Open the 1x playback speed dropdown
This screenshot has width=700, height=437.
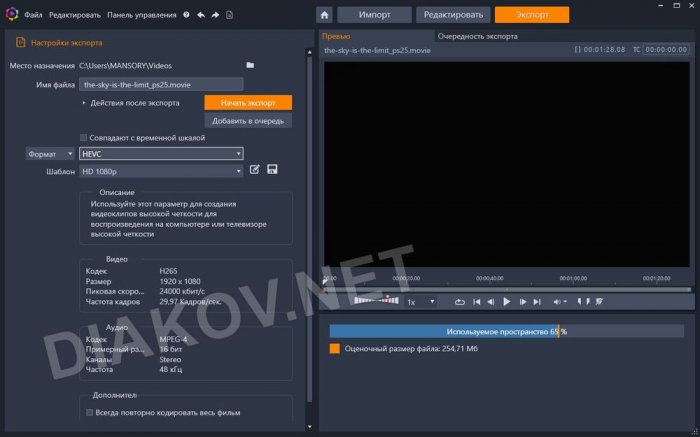[x=421, y=302]
